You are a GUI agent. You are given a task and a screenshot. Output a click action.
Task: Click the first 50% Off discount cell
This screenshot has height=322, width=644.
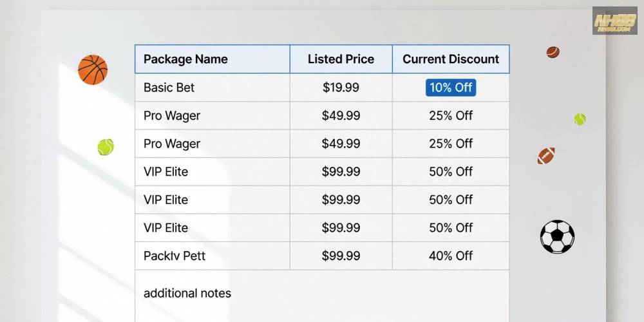tap(451, 172)
